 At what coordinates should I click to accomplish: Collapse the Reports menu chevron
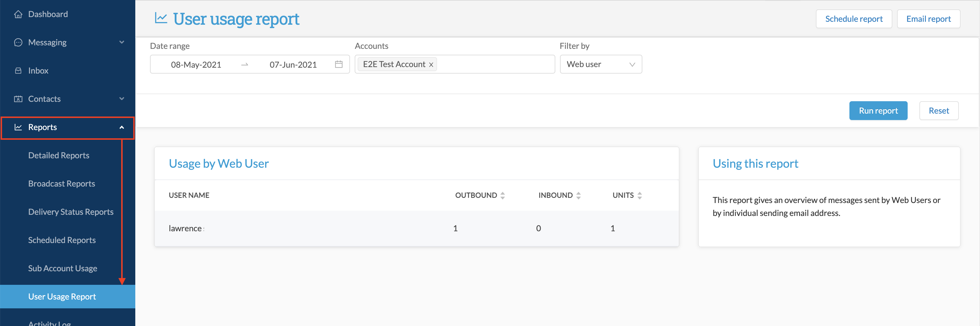click(x=122, y=127)
